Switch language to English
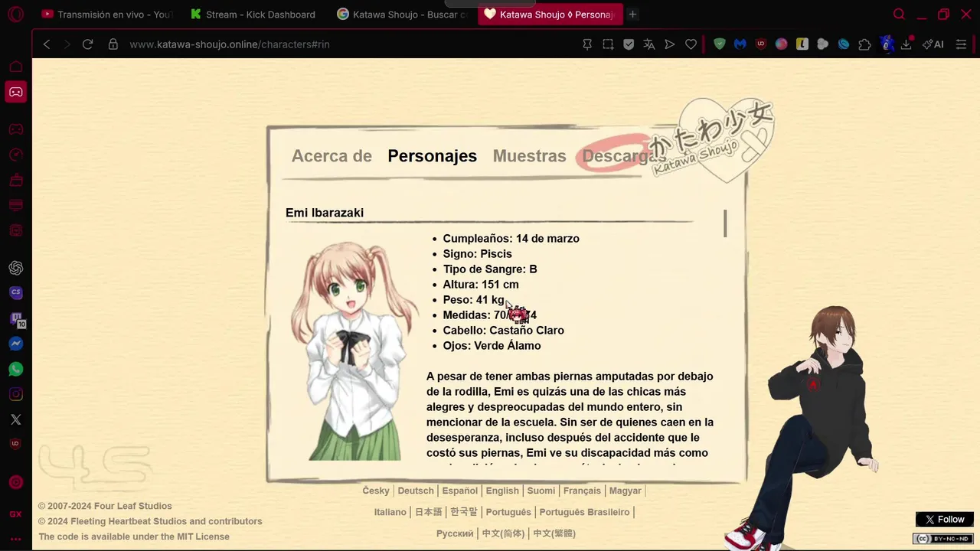 click(x=502, y=491)
